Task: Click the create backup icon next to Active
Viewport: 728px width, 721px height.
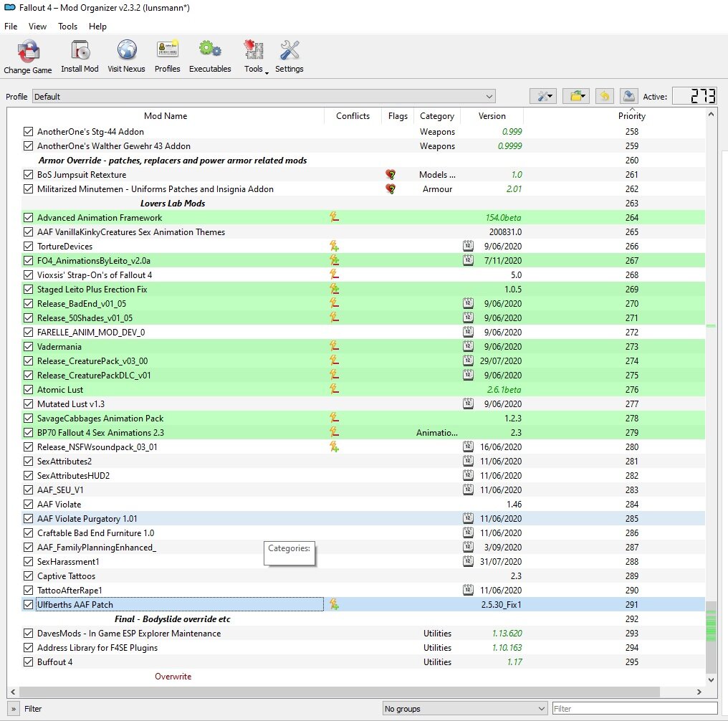Action: coord(628,96)
